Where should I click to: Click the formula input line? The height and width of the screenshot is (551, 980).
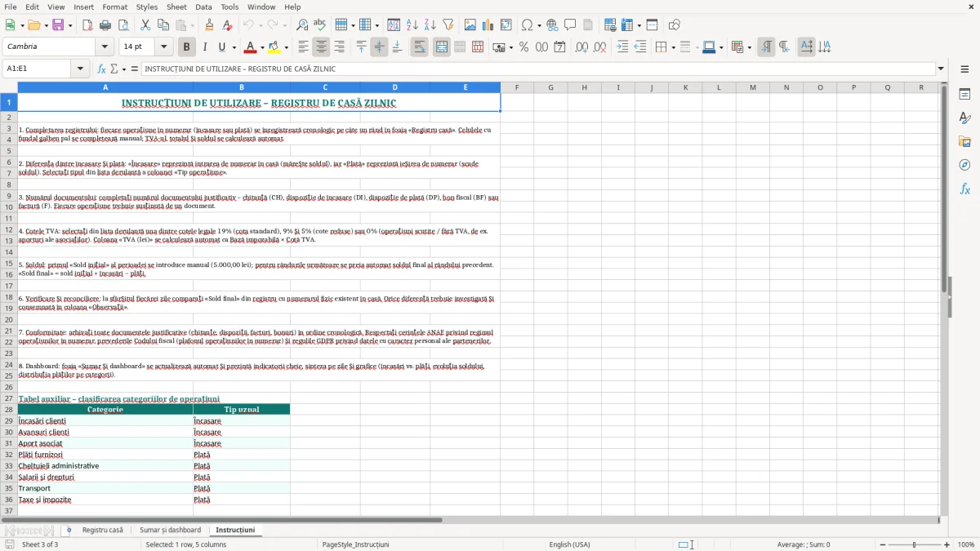[x=537, y=69]
